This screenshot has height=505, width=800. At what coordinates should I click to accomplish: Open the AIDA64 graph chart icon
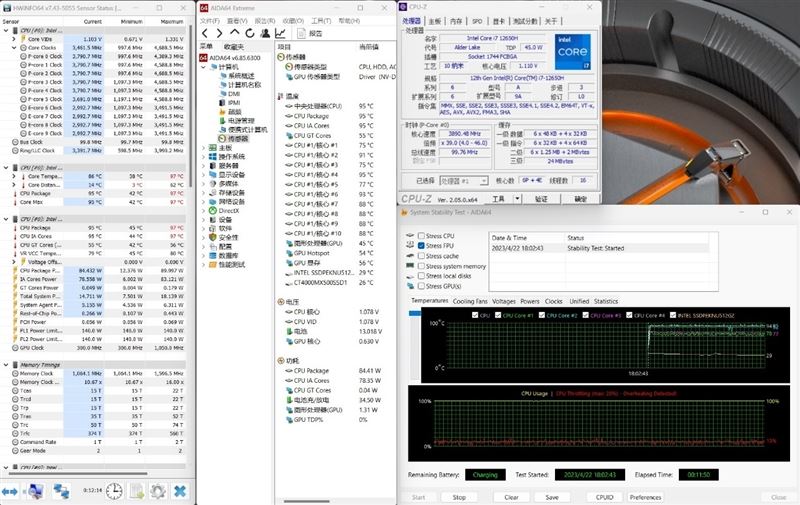280,33
